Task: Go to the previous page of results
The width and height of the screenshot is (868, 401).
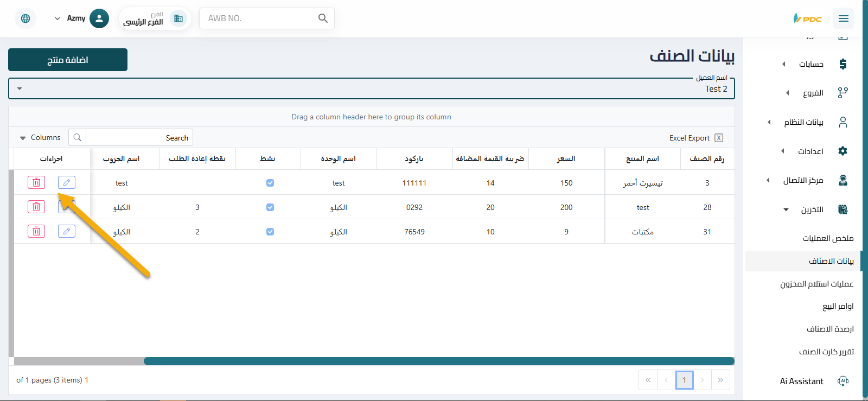Action: (x=666, y=380)
